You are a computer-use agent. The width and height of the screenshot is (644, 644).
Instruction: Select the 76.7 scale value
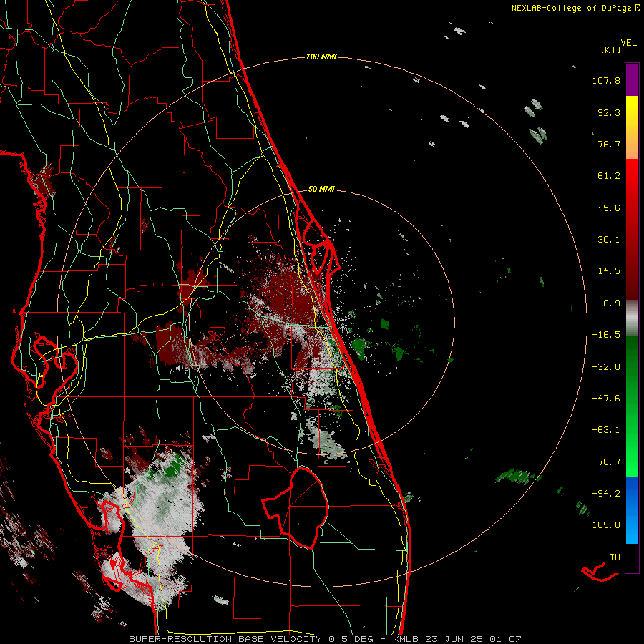click(x=609, y=144)
